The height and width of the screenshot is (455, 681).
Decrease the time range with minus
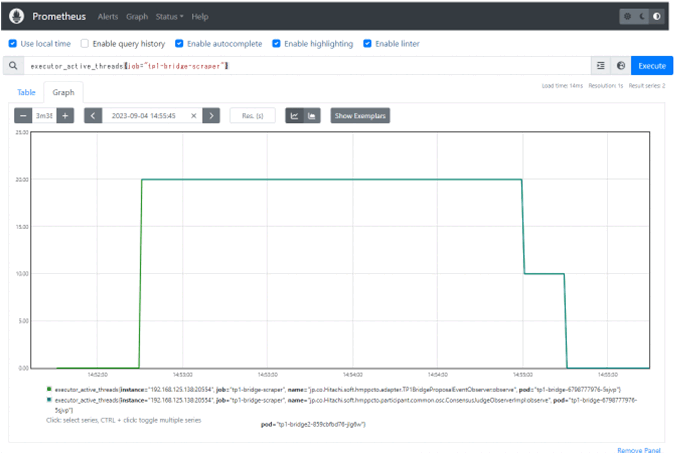point(23,115)
